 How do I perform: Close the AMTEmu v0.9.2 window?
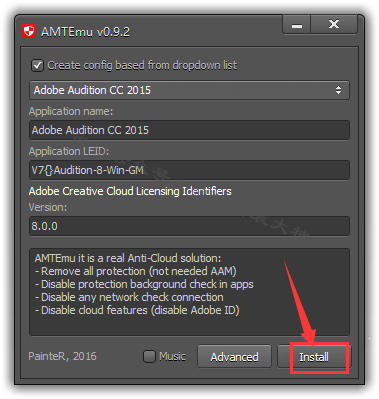tap(334, 25)
